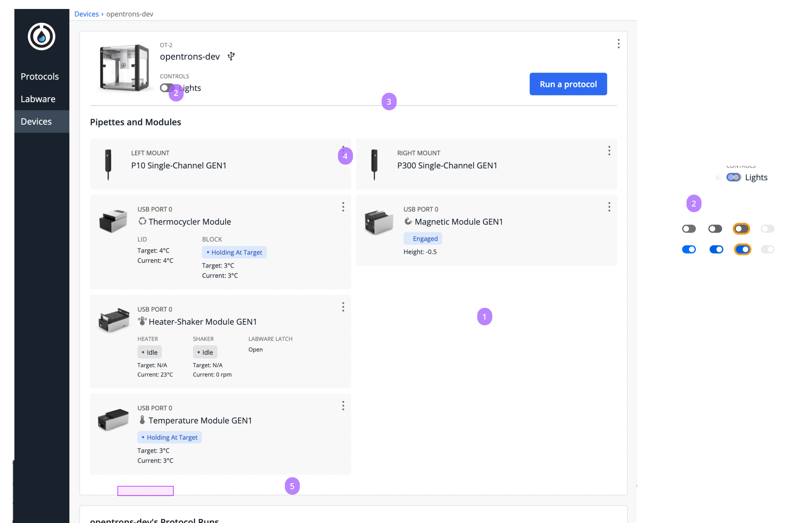This screenshot has height=523, width=812.
Task: Toggle the zoomed Lights switch on right
Action: (733, 177)
